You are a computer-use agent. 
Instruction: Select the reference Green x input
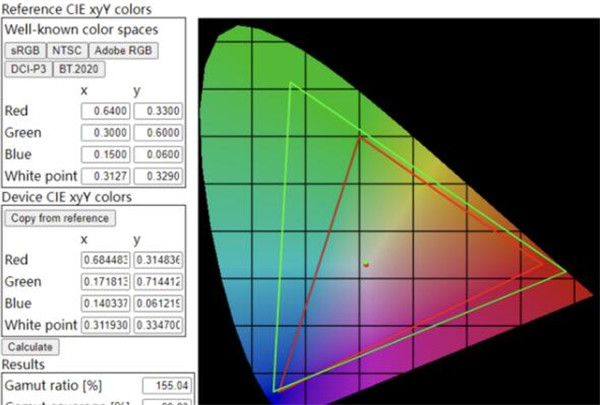[105, 132]
